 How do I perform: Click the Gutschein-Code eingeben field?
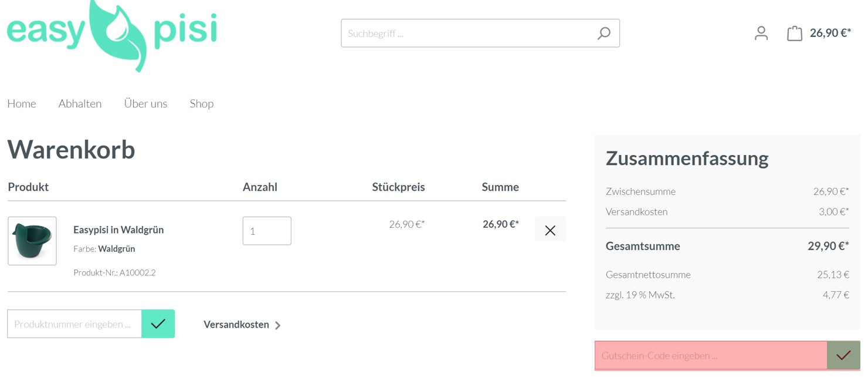711,355
